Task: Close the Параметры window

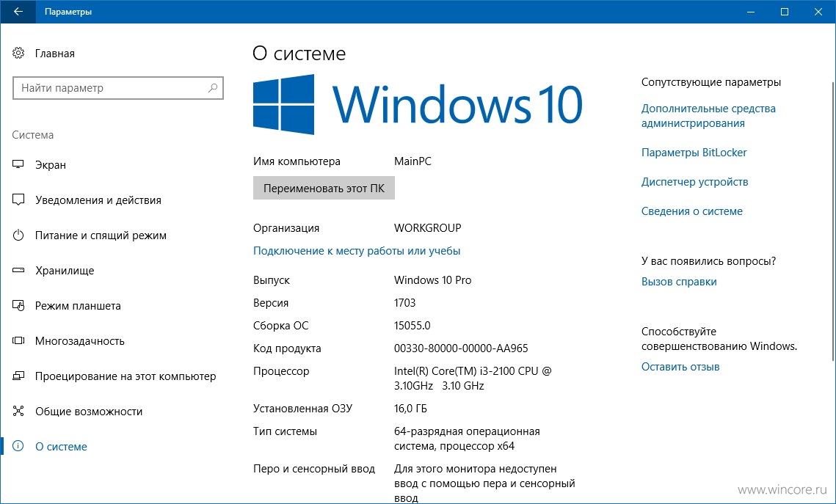Action: 818,12
